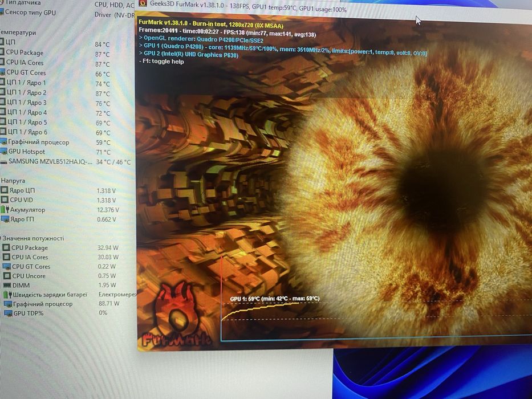532x399 pixels.
Task: Select the GPU Hotspot icon
Action: tap(3, 151)
